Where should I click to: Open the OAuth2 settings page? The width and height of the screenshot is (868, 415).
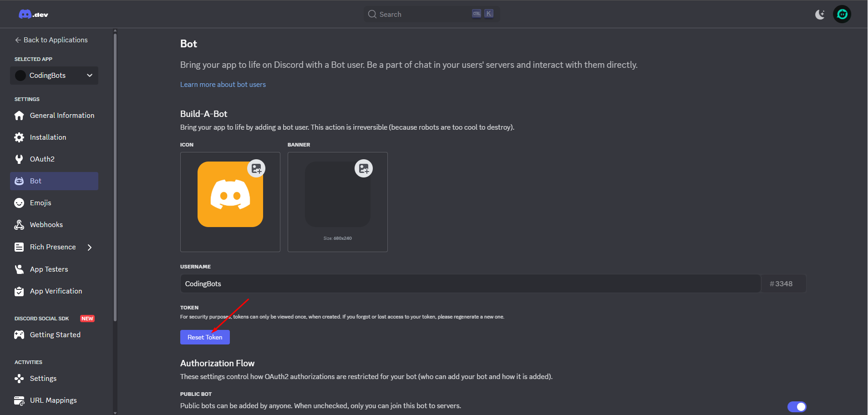pos(54,159)
